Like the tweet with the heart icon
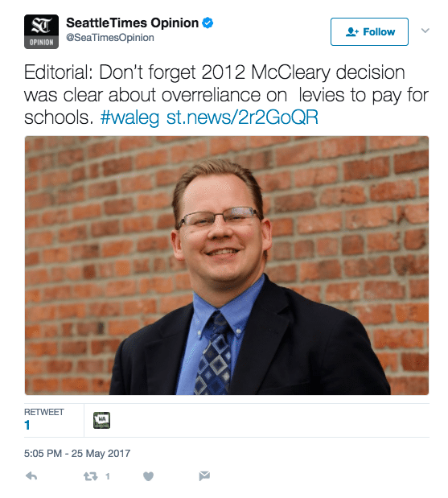Image resolution: width=448 pixels, height=498 pixels. coord(148,476)
